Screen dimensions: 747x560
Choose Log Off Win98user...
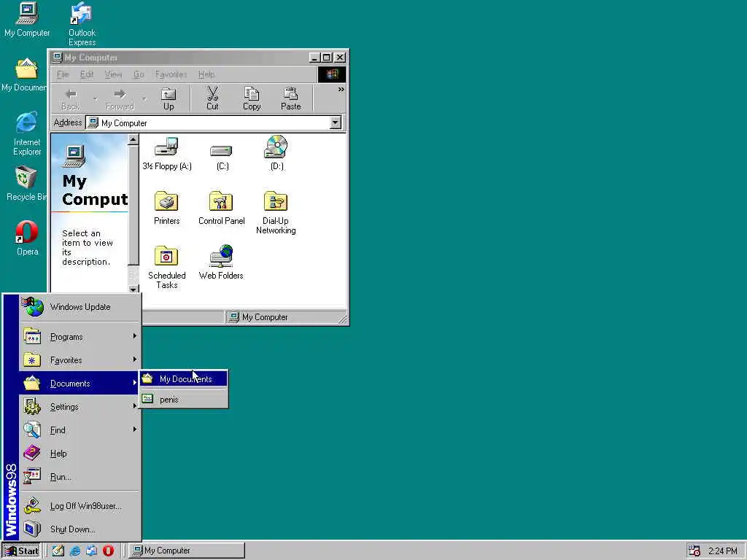click(80, 506)
